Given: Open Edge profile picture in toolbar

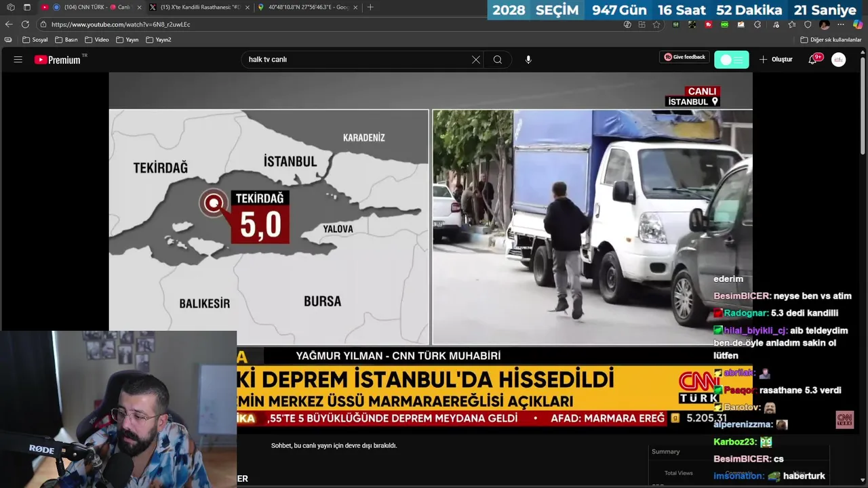Looking at the screenshot, I should point(825,24).
